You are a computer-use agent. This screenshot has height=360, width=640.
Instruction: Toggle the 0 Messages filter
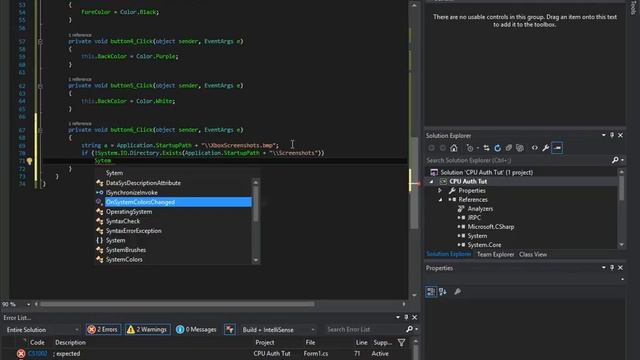[196, 329]
